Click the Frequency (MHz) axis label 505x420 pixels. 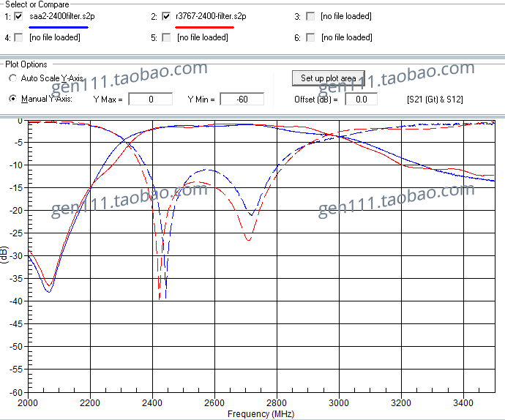click(261, 414)
